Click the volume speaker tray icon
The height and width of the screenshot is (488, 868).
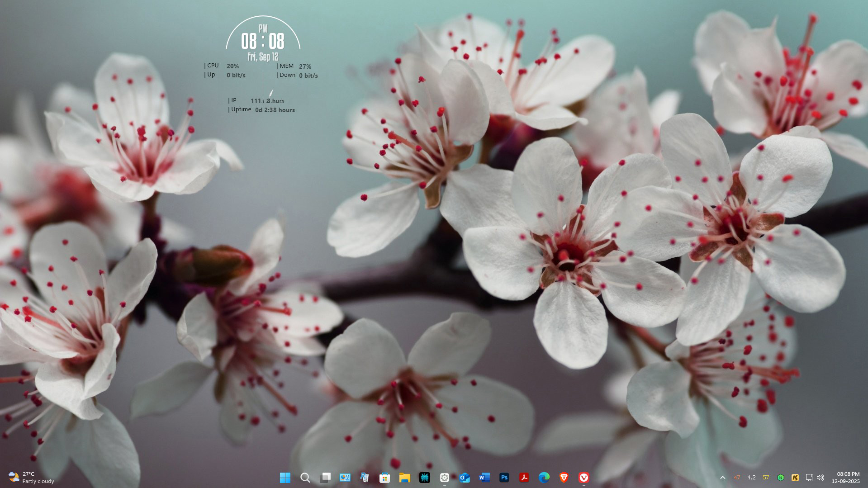[821, 478]
